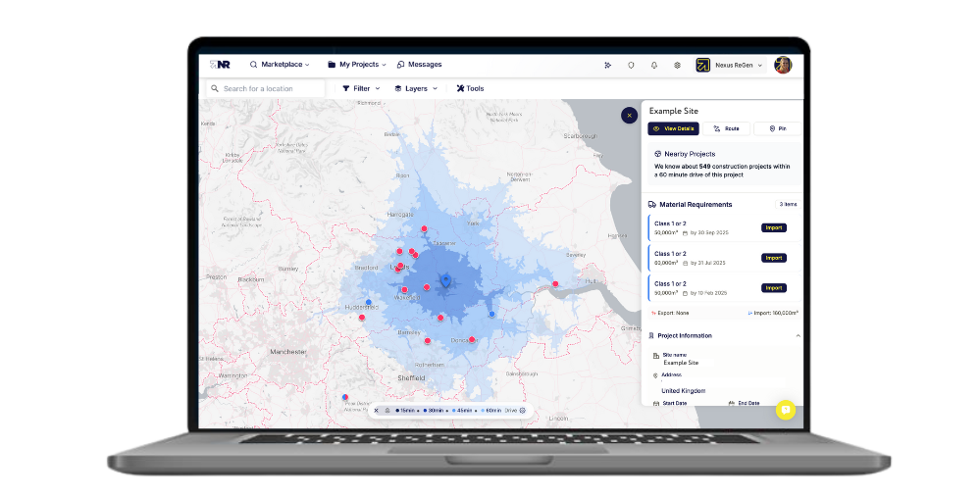The height and width of the screenshot is (496, 980).
Task: Click the user profile avatar
Action: 783,65
